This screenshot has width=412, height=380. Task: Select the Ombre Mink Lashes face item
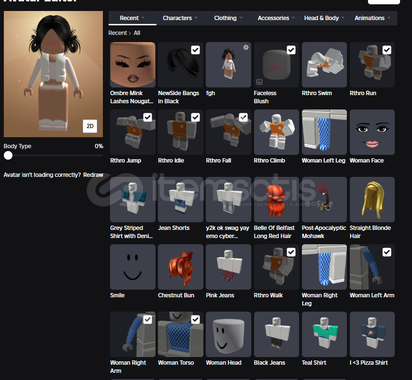point(133,65)
